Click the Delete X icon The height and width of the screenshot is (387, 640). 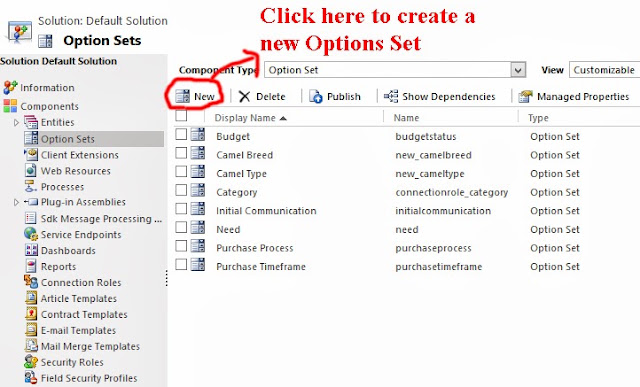coord(244,96)
